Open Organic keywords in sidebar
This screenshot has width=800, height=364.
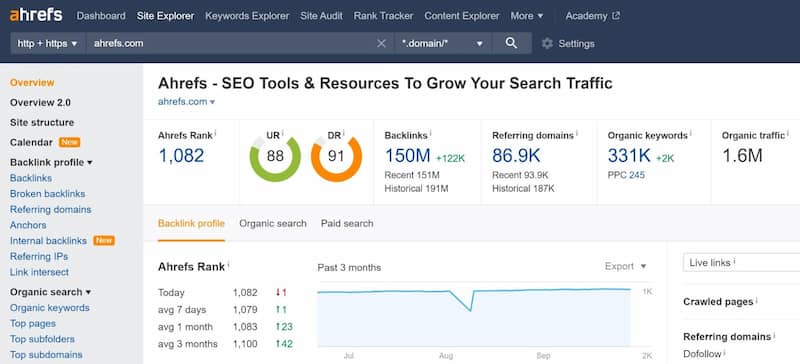(49, 308)
